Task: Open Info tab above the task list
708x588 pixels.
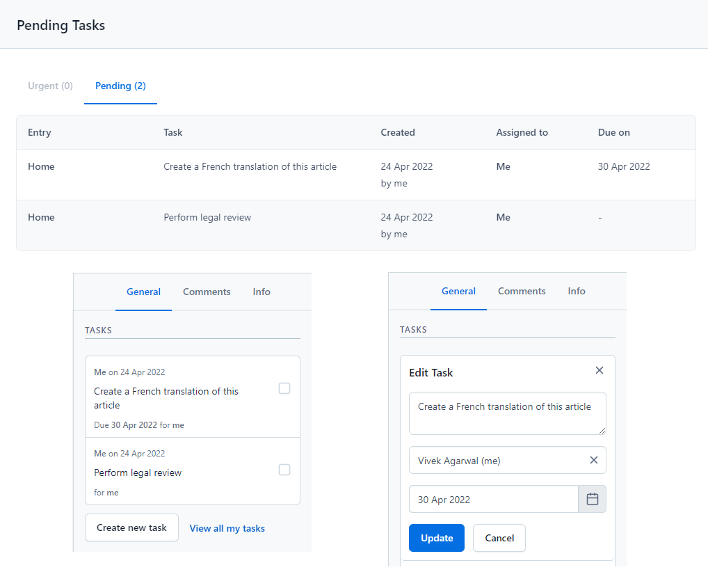Action: coord(262,292)
